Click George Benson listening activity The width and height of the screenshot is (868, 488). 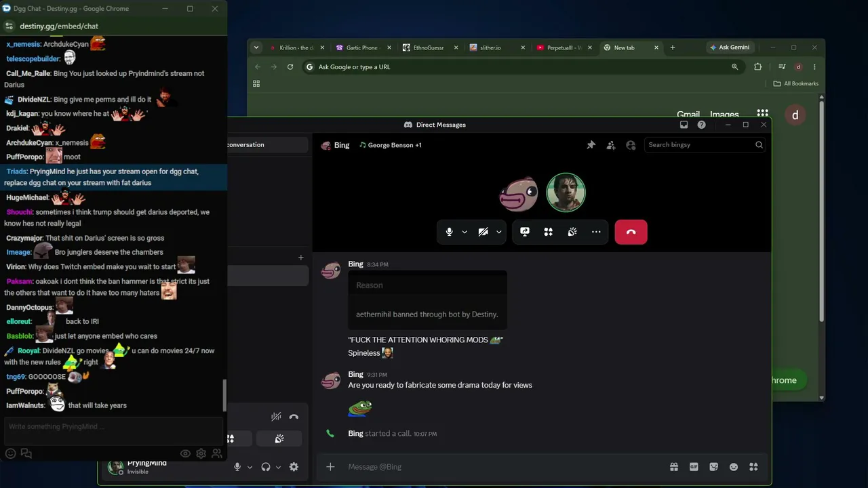(390, 145)
